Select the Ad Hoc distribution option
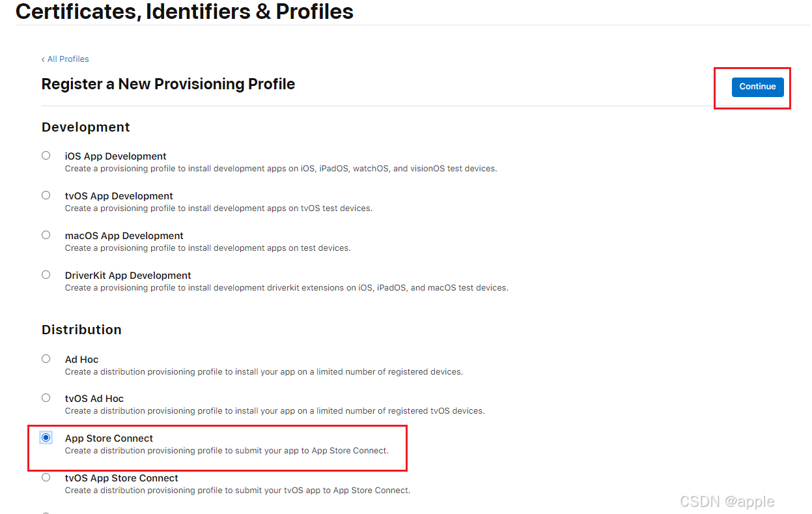Image resolution: width=812 pixels, height=514 pixels. [46, 358]
